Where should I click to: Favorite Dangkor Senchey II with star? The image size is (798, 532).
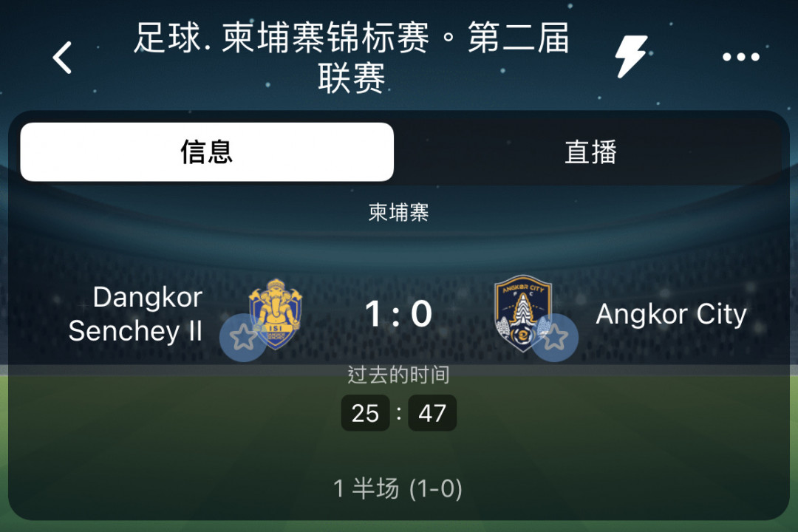pyautogui.click(x=243, y=338)
